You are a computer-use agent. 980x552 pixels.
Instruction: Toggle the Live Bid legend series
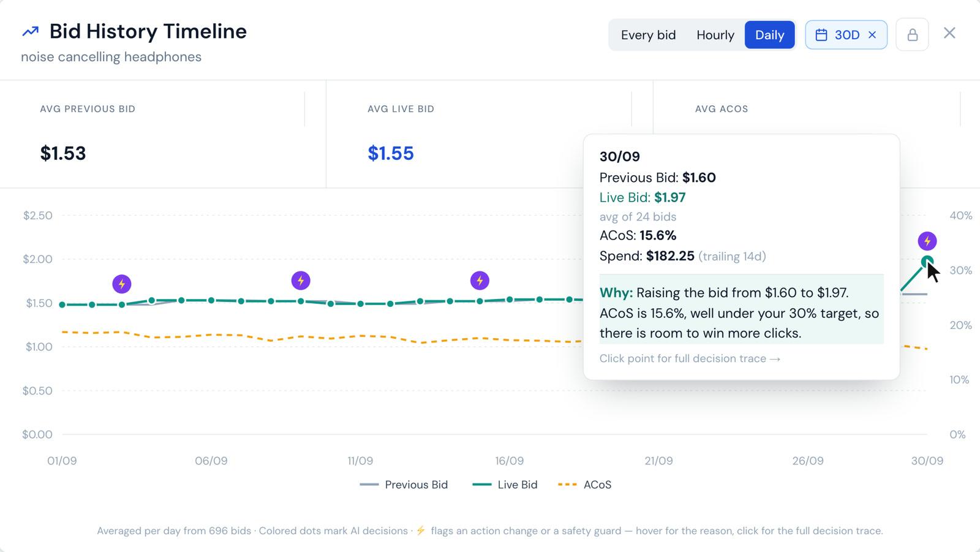505,485
